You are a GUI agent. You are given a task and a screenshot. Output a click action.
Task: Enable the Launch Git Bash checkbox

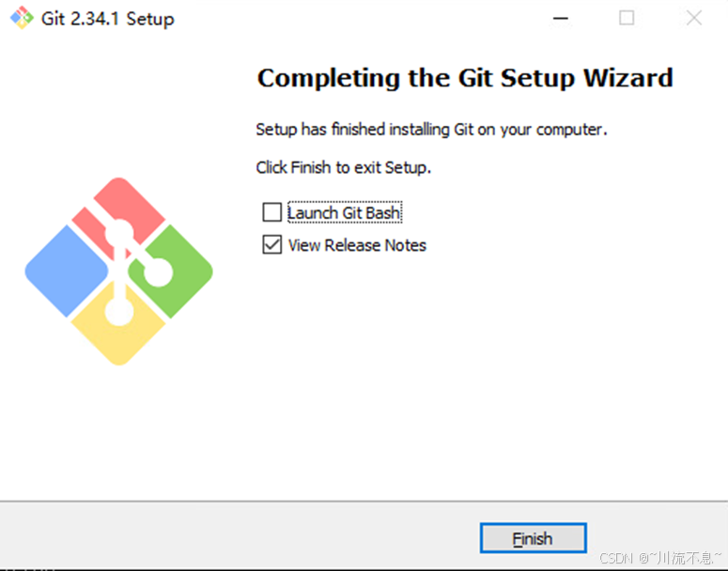coord(271,212)
